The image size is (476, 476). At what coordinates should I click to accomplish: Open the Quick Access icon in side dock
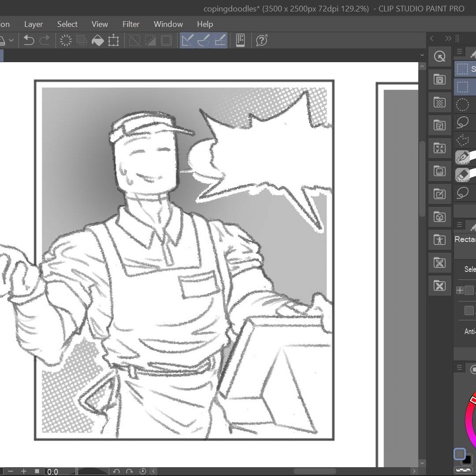(439, 56)
